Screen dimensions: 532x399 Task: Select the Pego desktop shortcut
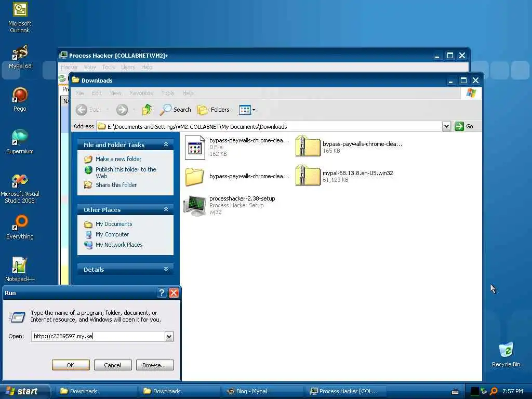(x=20, y=99)
